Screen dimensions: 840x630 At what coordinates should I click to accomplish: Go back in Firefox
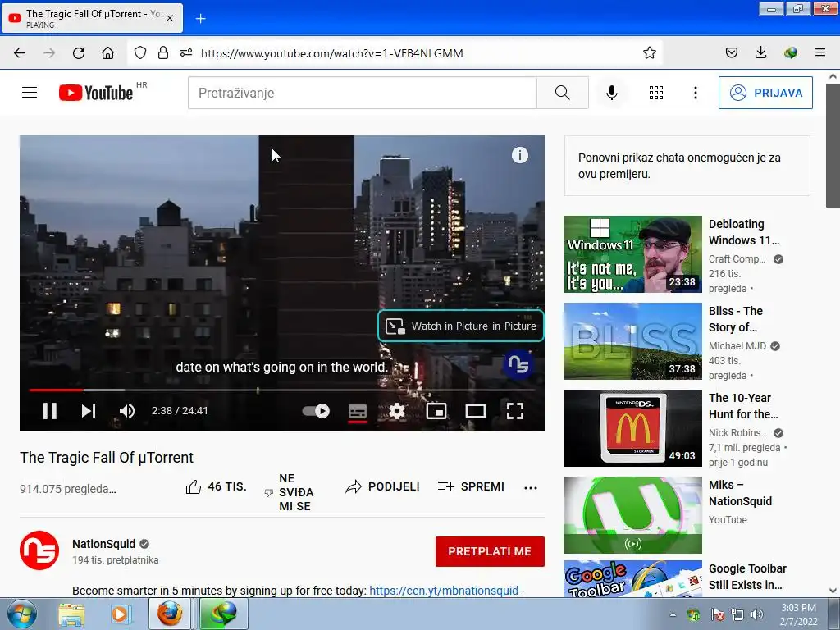pyautogui.click(x=20, y=52)
